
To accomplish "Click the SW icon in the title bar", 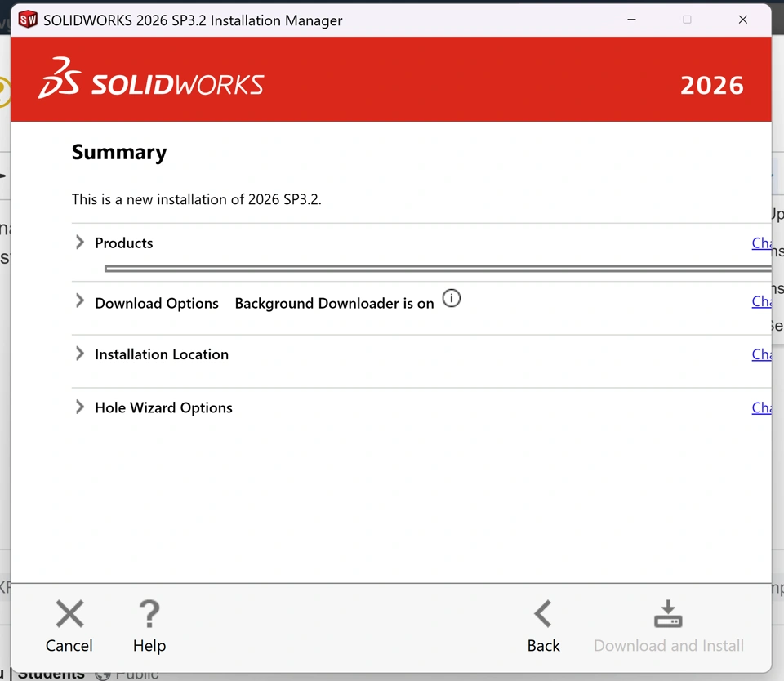I will coord(28,20).
